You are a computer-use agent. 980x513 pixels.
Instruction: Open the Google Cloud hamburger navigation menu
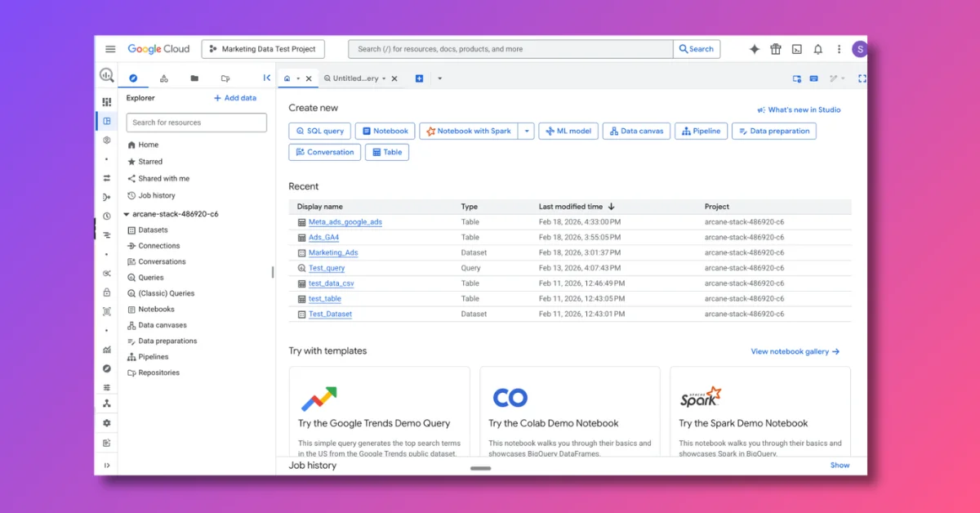(110, 49)
